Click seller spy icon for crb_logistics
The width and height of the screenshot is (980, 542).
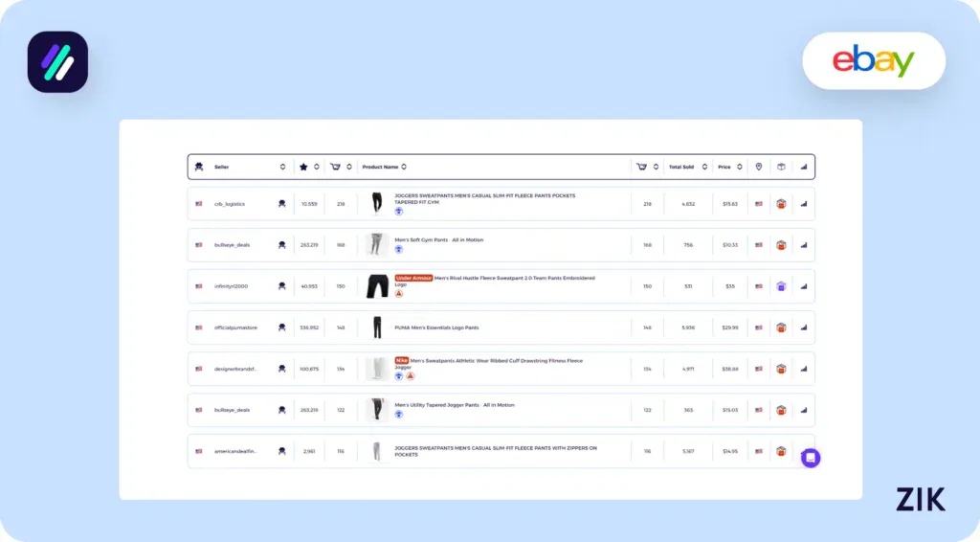point(281,204)
